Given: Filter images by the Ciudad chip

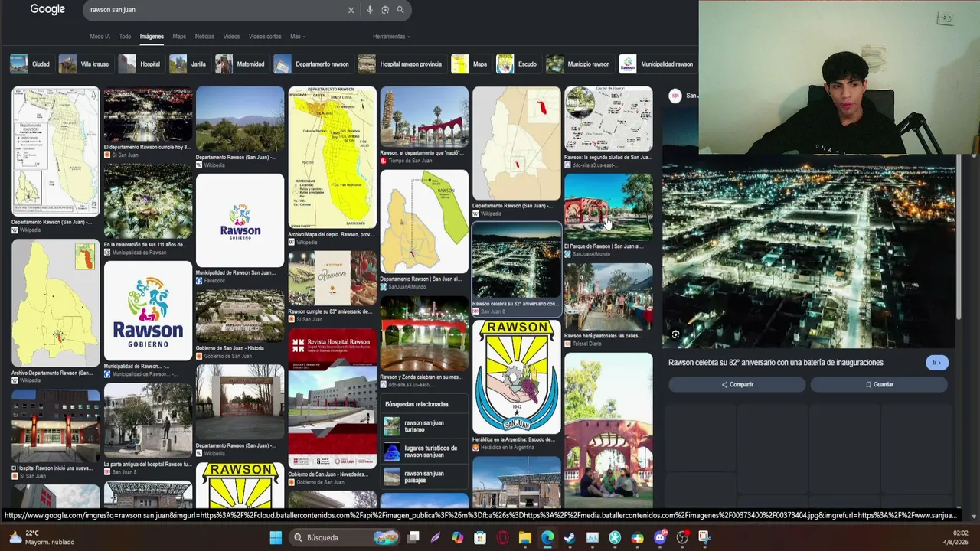Looking at the screenshot, I should [x=31, y=64].
